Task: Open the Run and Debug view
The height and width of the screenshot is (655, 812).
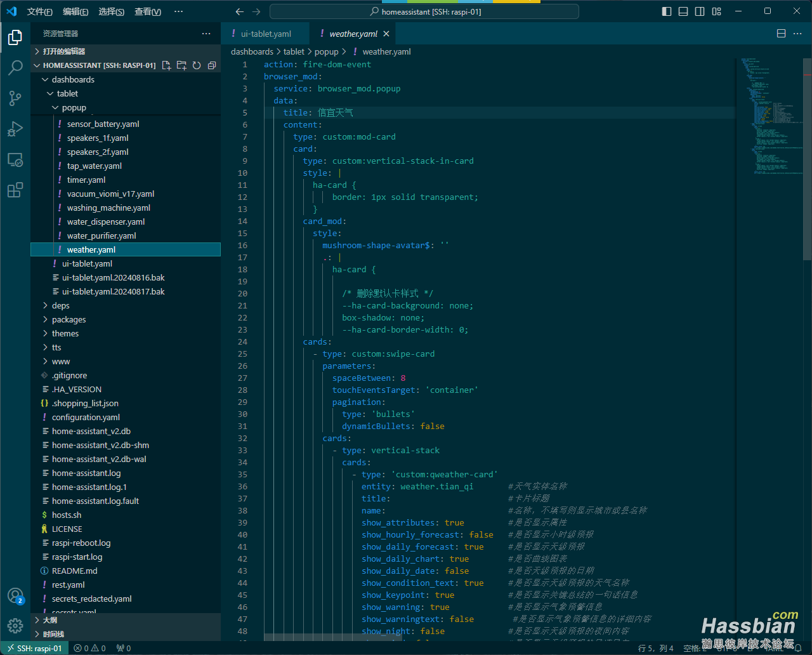Action: coord(15,129)
